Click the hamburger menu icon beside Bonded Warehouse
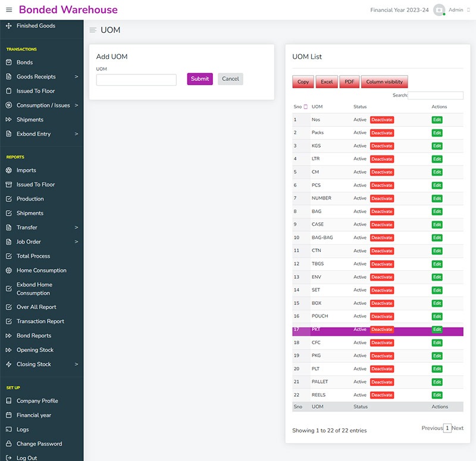 pos(9,10)
